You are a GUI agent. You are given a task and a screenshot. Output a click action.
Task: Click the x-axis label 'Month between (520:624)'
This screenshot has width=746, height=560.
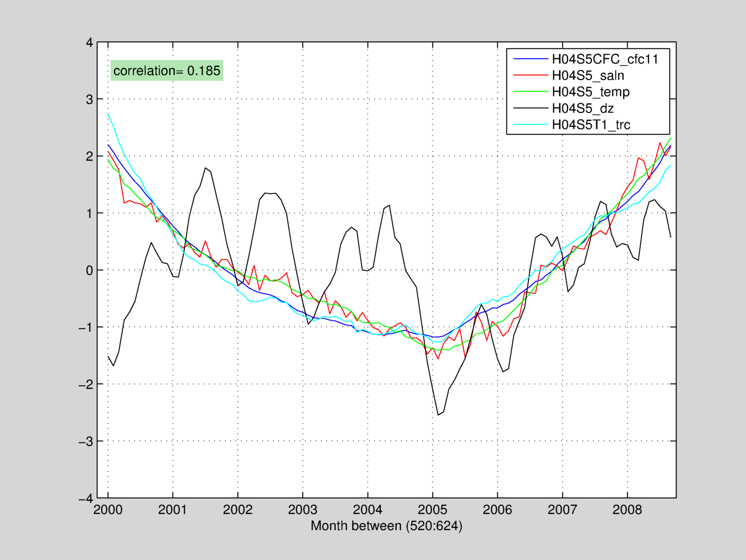(386, 526)
